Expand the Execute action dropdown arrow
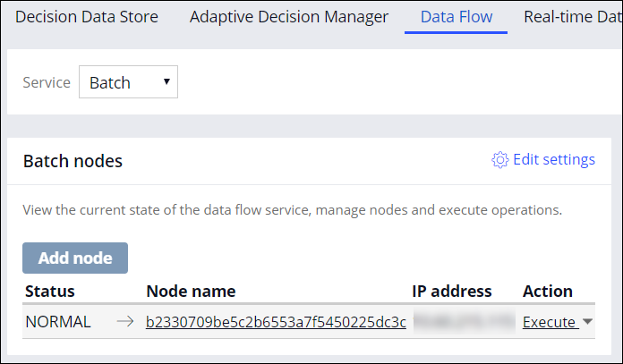The height and width of the screenshot is (364, 623). pos(588,322)
